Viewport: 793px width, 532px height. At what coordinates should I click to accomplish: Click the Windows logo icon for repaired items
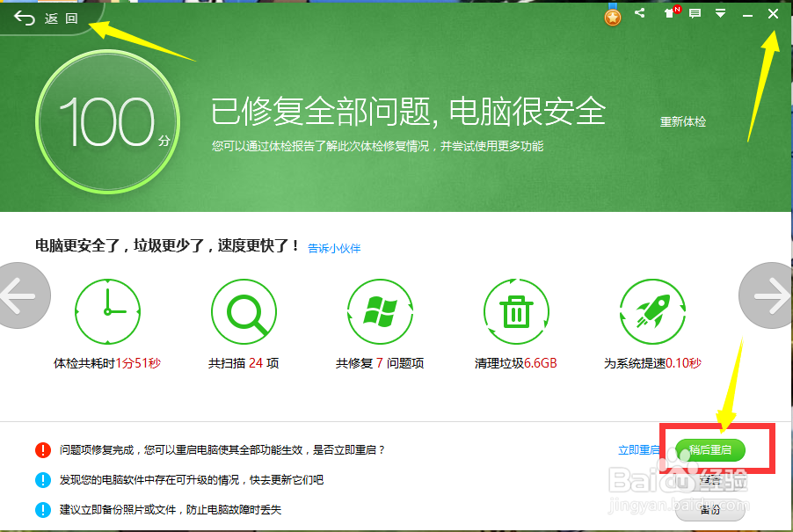tap(380, 311)
